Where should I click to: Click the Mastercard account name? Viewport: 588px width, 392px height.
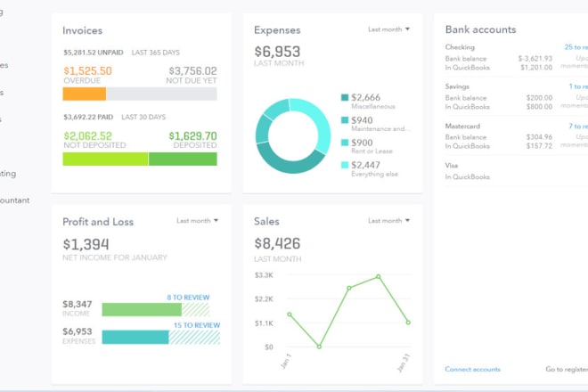[x=462, y=126]
